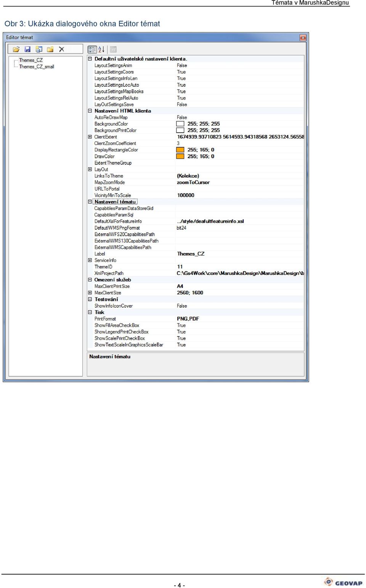Image resolution: width=366 pixels, height=588 pixels.
Task: Collapse the Nastavení tématu section
Action: pyautogui.click(x=90, y=202)
